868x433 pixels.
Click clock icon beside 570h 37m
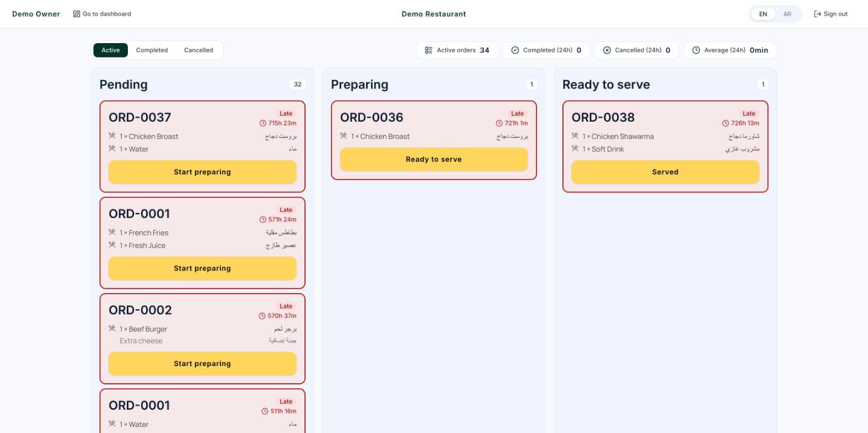coord(262,316)
